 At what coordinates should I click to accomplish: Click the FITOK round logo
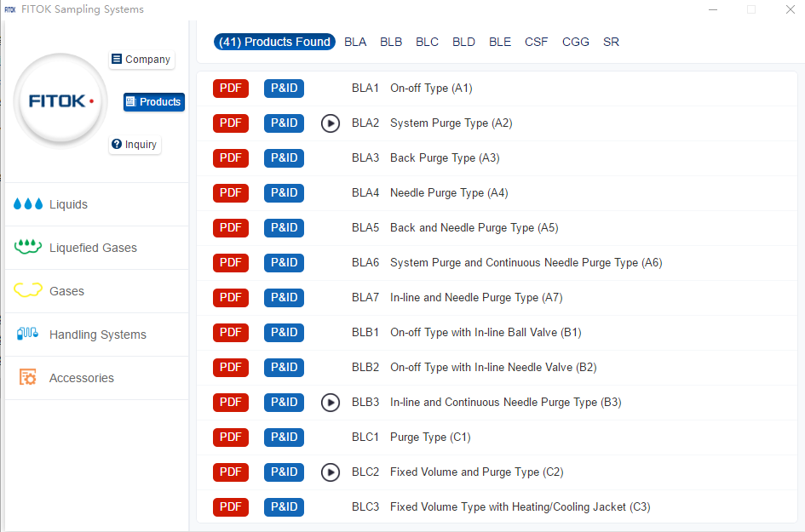coord(60,100)
